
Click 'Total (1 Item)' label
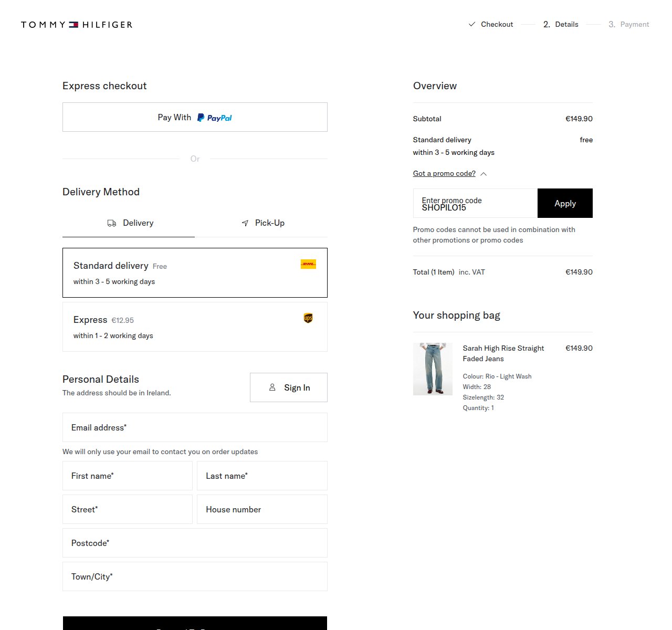tap(434, 272)
